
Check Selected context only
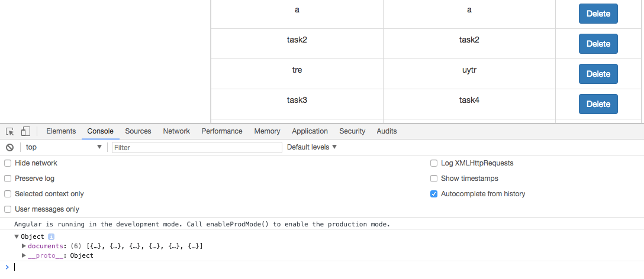(x=8, y=194)
